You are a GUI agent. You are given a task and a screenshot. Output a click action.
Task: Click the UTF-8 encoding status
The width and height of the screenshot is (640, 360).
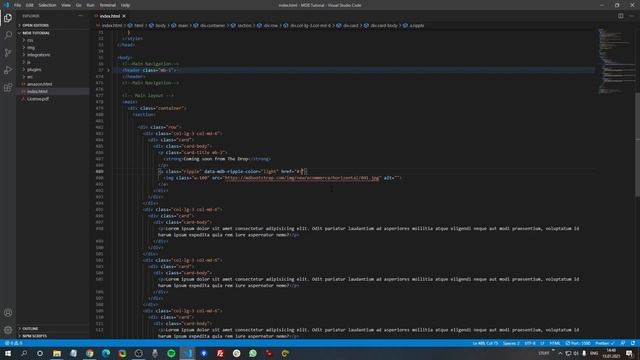click(529, 343)
